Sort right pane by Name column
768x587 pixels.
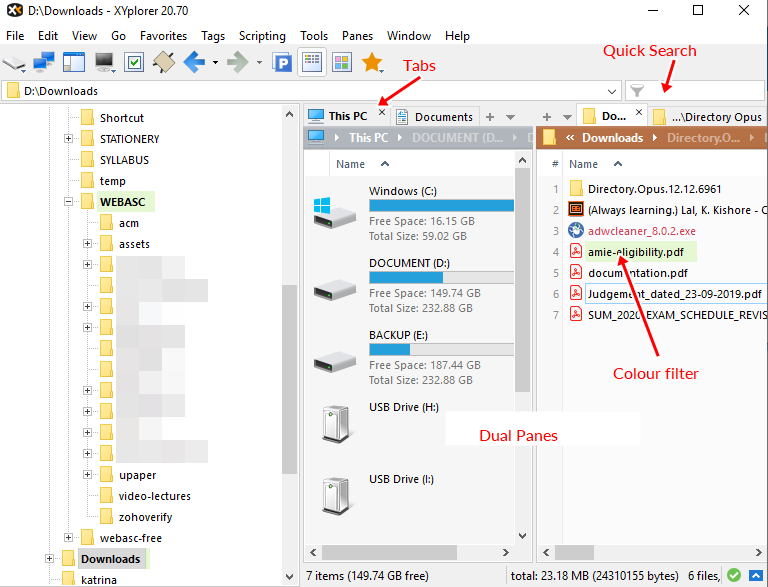click(x=583, y=164)
